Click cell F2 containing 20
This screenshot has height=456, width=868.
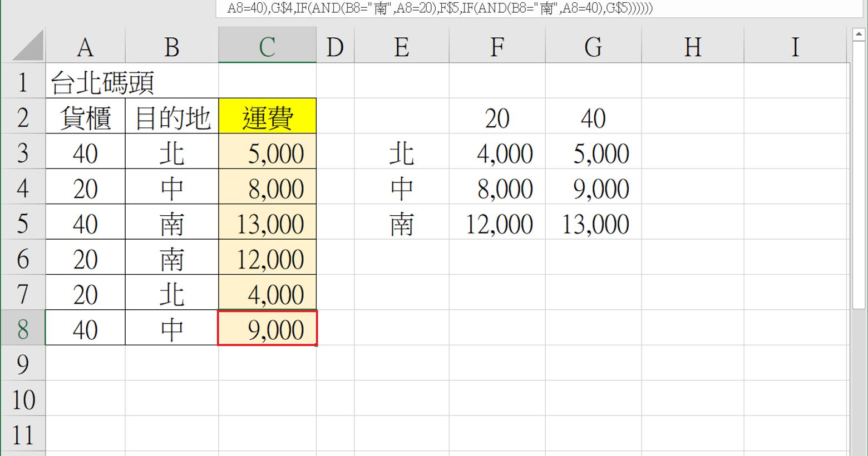pos(497,117)
